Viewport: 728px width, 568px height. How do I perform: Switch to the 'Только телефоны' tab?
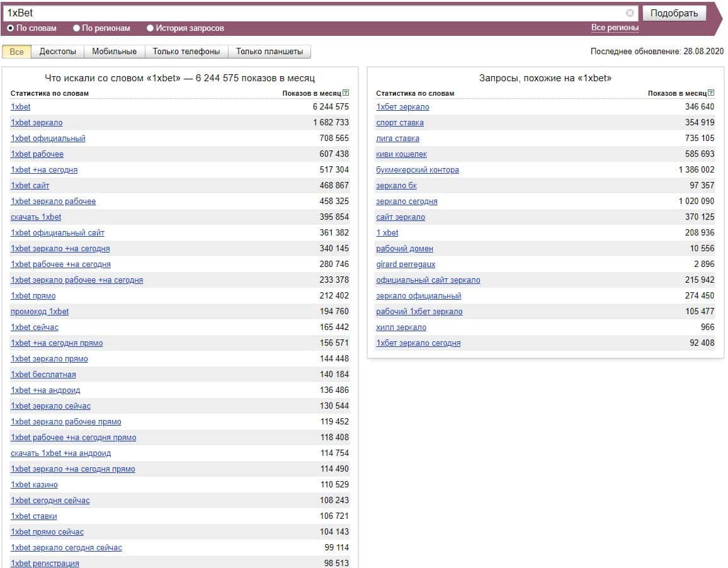pyautogui.click(x=186, y=52)
